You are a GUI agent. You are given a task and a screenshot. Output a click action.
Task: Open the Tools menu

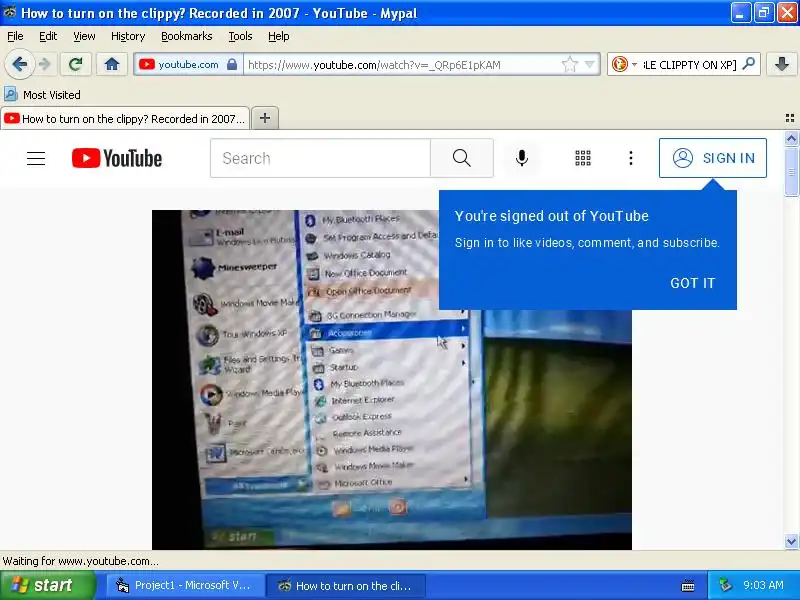pos(240,36)
